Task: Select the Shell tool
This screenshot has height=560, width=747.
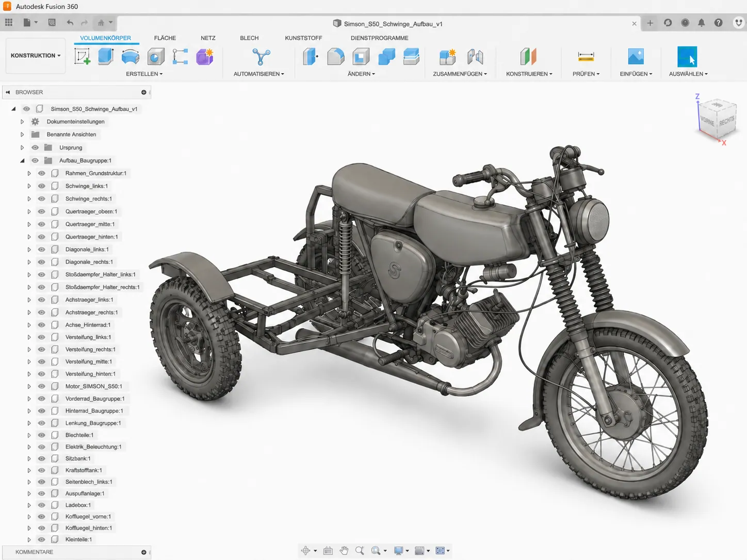Action: pos(361,57)
